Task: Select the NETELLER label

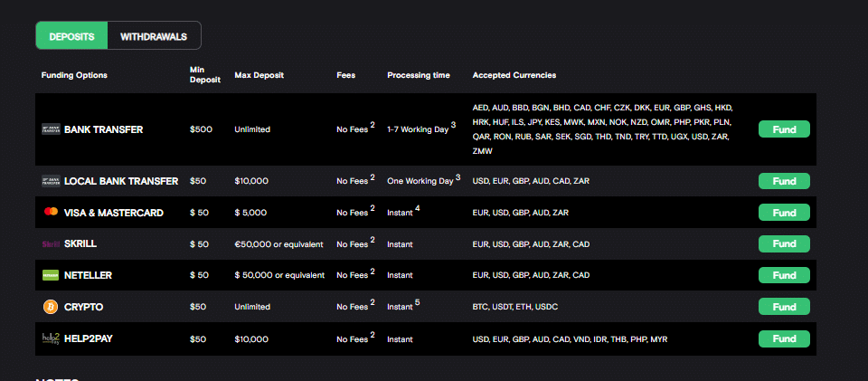Action: [x=88, y=275]
